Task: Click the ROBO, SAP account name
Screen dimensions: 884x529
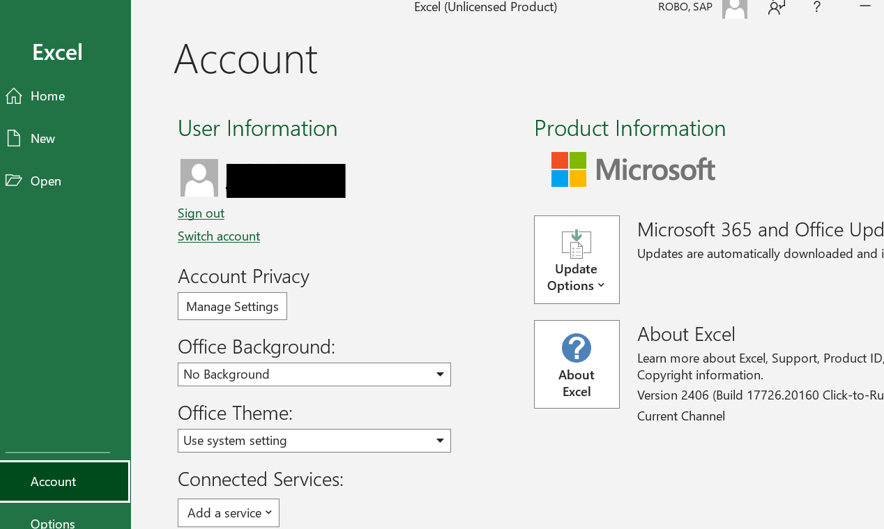Action: (x=685, y=7)
